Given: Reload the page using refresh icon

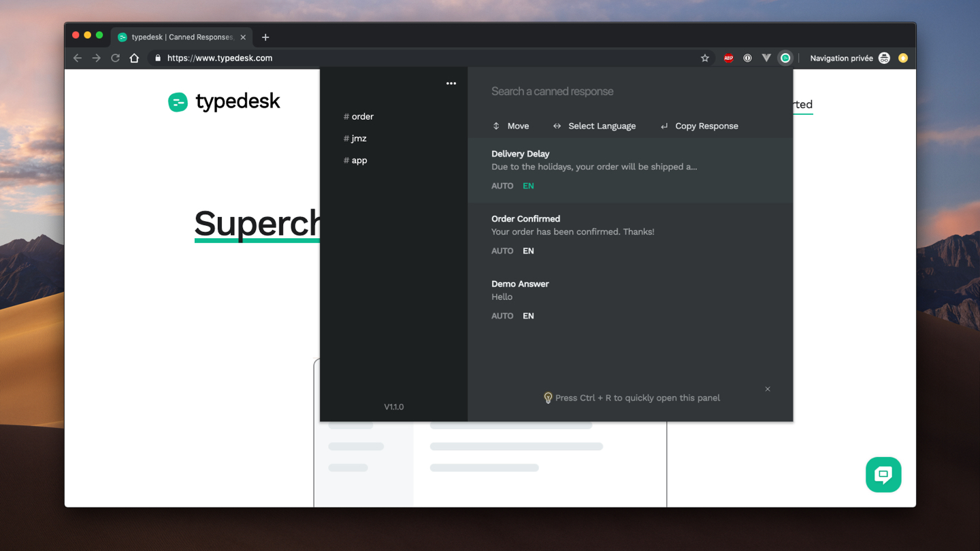Looking at the screenshot, I should point(115,59).
